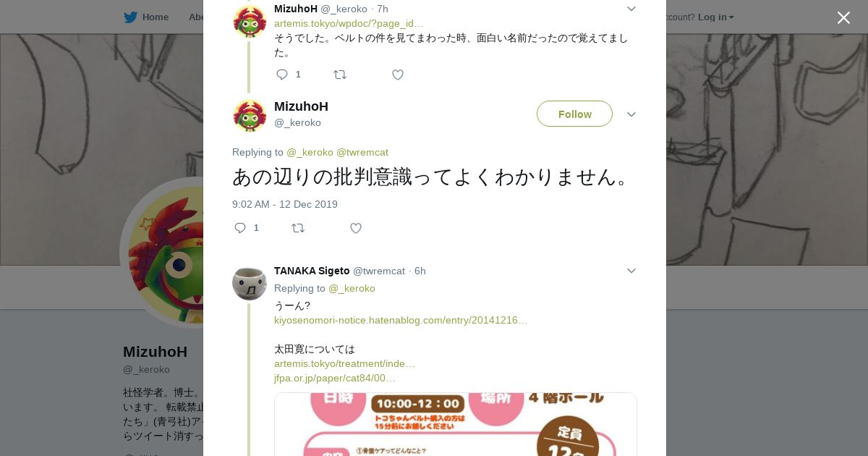868x456 pixels.
Task: Click the @twremcat mention in Replying to
Action: pyautogui.click(x=362, y=152)
